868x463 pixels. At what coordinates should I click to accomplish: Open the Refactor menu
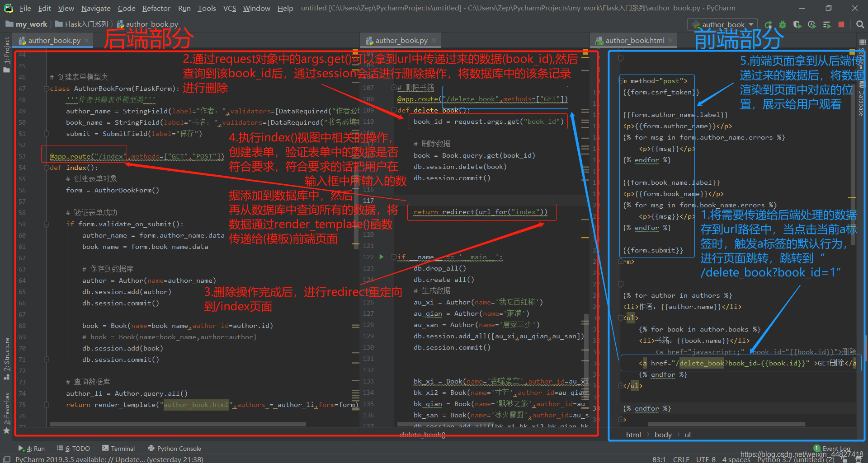click(x=156, y=8)
